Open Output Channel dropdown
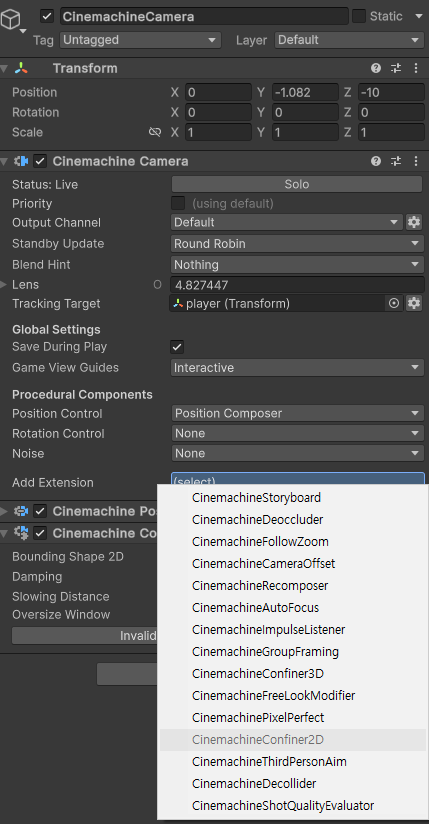This screenshot has height=824, width=429. click(287, 222)
